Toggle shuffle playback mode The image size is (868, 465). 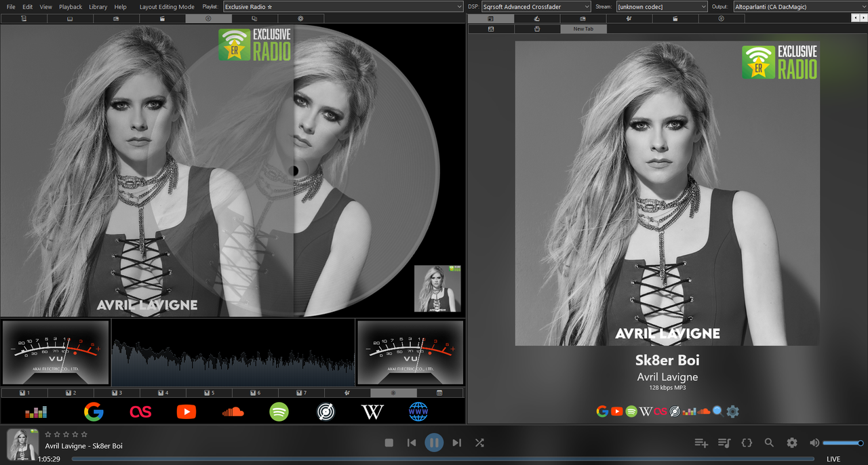pos(479,443)
